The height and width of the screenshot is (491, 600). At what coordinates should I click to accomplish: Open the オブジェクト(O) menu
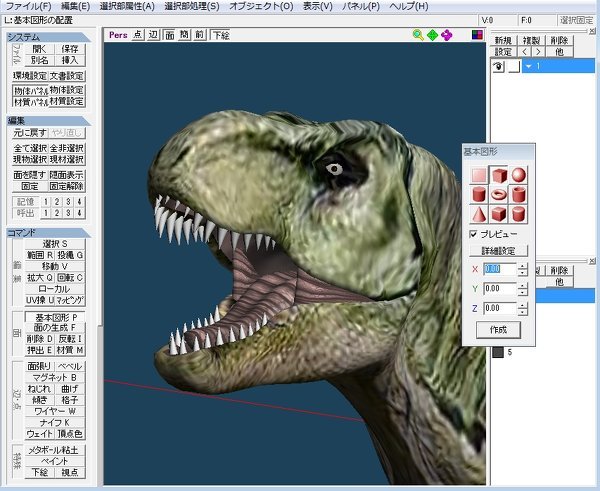coord(261,6)
